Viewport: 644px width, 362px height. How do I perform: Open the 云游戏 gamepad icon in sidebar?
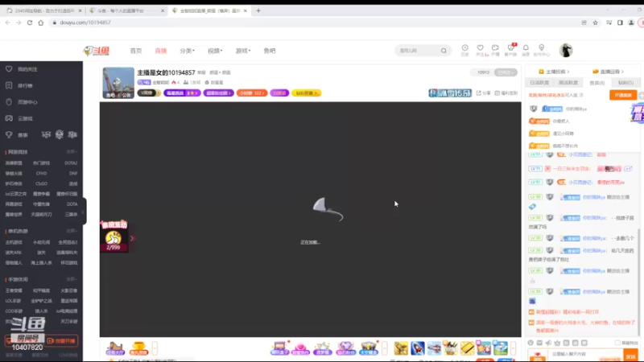(9, 118)
